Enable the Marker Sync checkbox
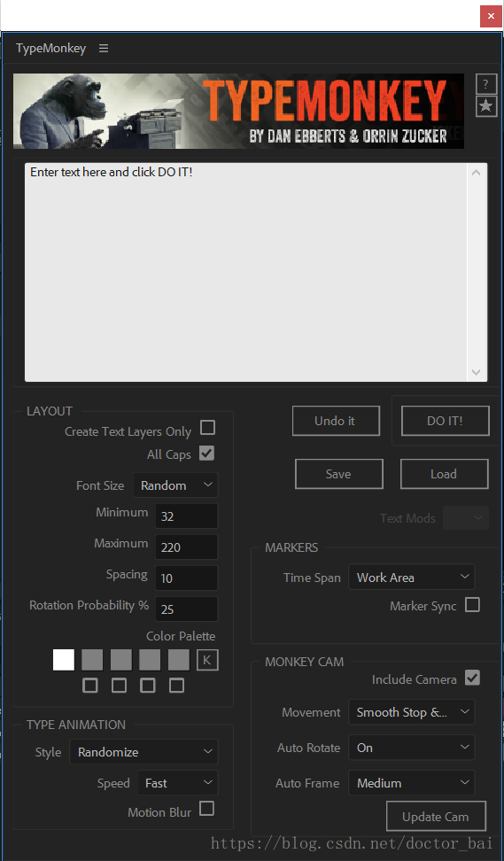The width and height of the screenshot is (504, 861). coord(472,605)
